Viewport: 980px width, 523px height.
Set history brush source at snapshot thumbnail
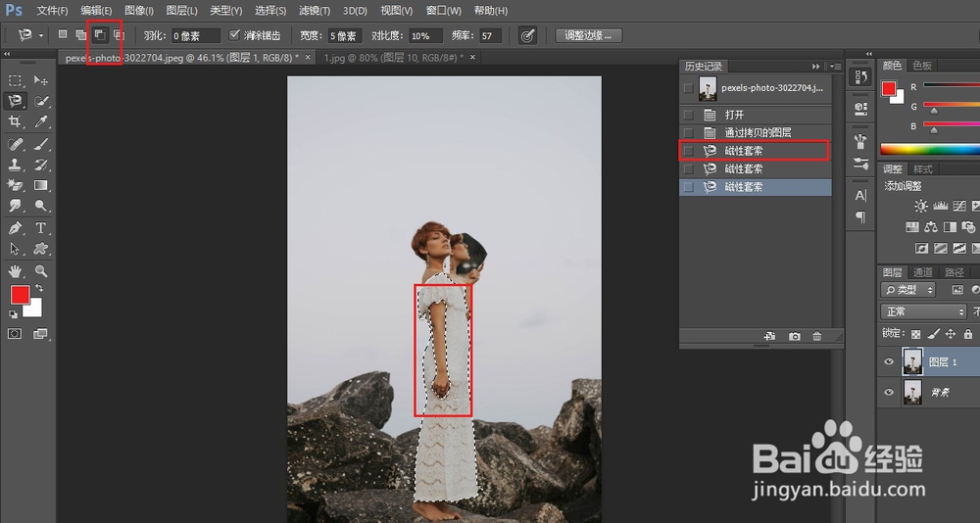tap(688, 88)
